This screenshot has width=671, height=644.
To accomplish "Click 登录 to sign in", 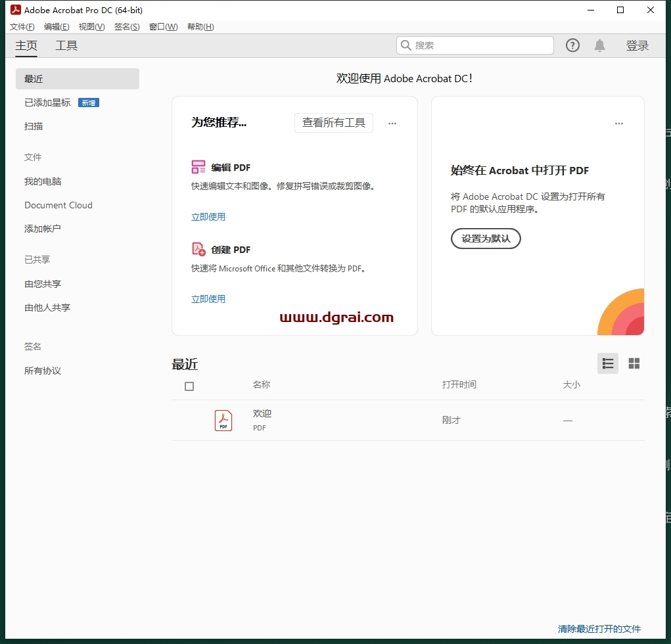I will (637, 45).
